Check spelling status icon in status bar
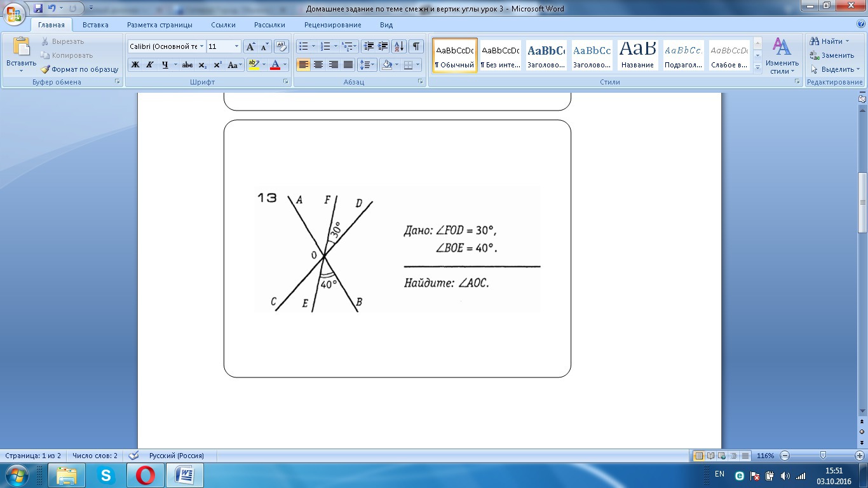 [x=133, y=456]
